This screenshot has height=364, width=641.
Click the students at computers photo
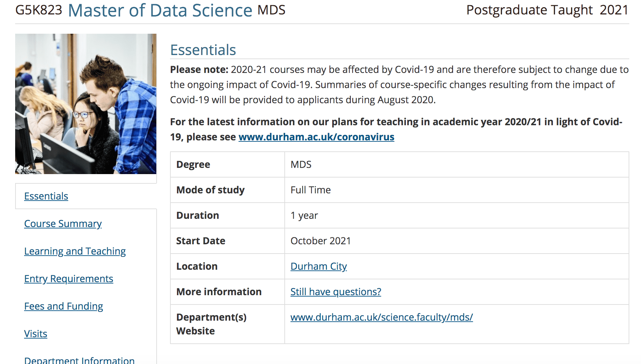click(86, 104)
